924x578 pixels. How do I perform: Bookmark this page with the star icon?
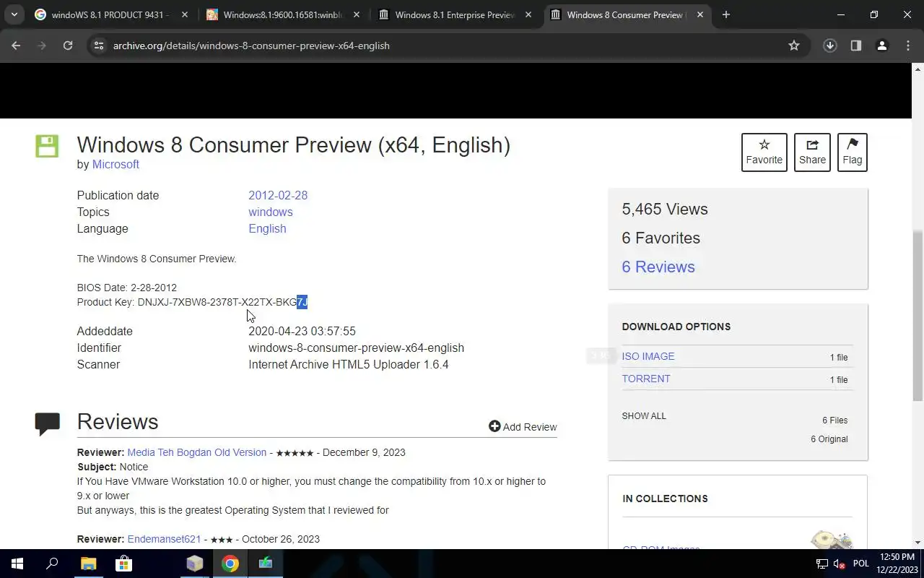point(794,46)
